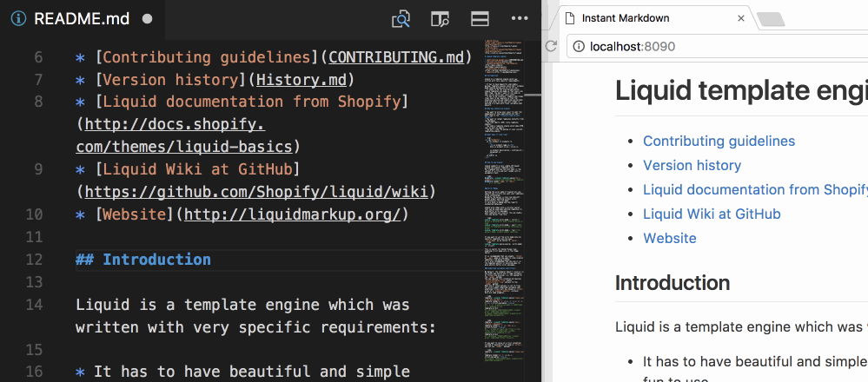Open the More Actions ellipsis menu
Image resolution: width=868 pixels, height=382 pixels.
pyautogui.click(x=520, y=18)
